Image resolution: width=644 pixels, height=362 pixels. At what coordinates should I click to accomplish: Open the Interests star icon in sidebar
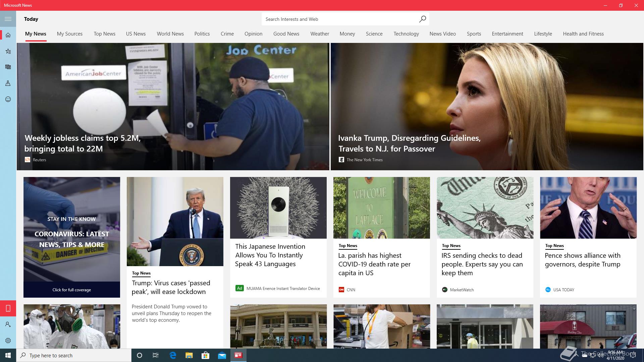(8, 51)
